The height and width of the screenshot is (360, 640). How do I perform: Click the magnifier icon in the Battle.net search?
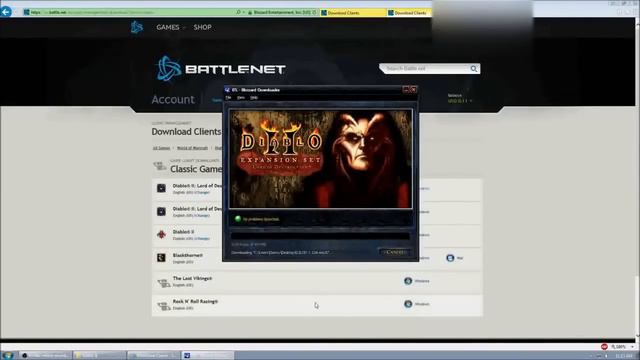click(x=473, y=69)
